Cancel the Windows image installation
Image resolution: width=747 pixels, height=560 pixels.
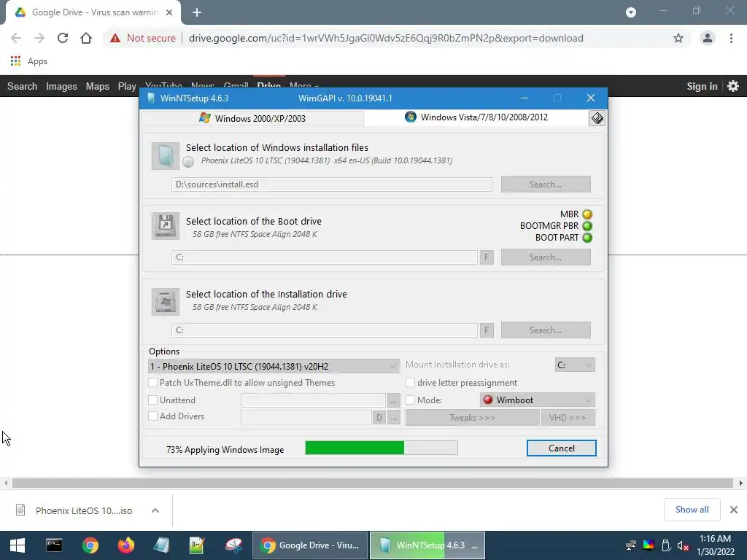click(561, 448)
